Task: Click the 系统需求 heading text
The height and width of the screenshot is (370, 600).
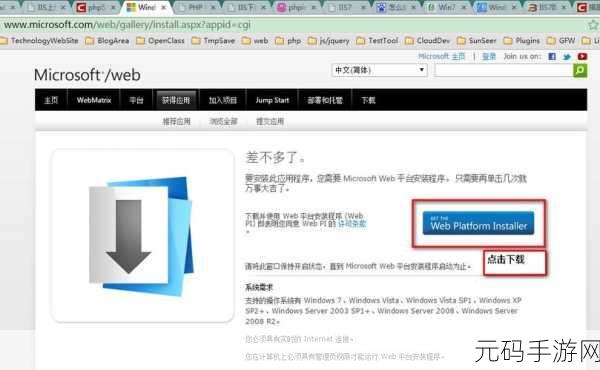Action: click(259, 287)
